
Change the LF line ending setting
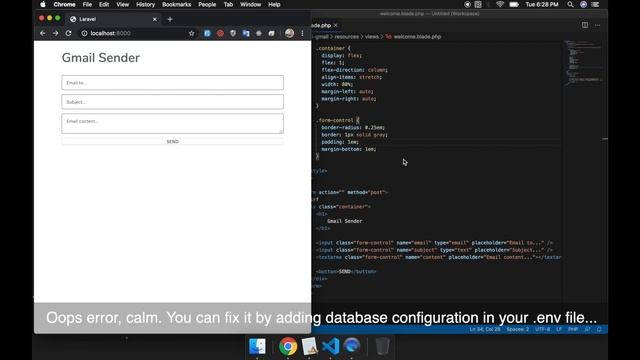click(x=559, y=329)
